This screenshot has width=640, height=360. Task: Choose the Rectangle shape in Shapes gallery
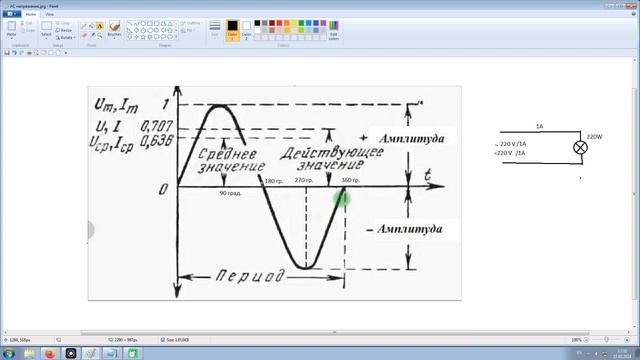tap(150, 23)
